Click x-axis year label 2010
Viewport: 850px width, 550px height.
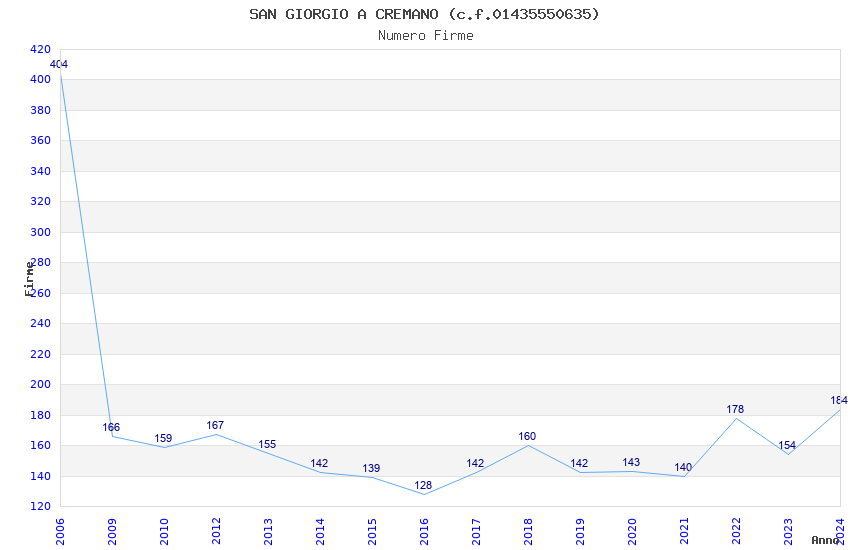click(x=164, y=532)
